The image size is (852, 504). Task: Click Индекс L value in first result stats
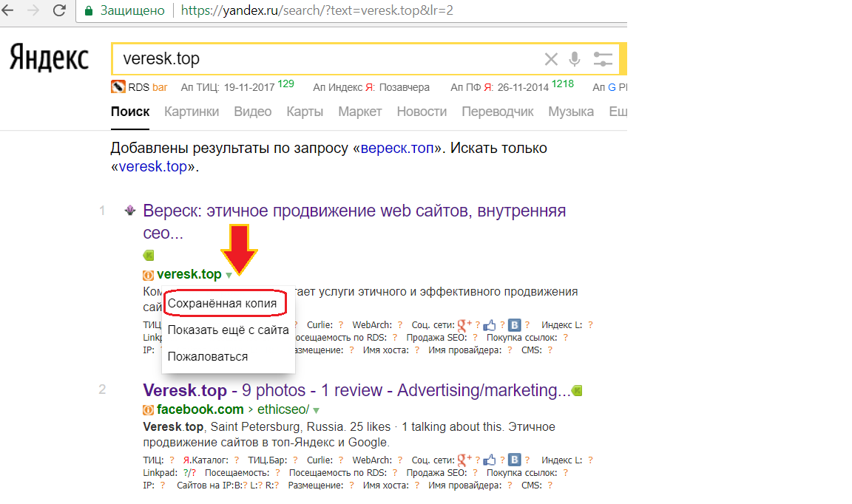590,324
